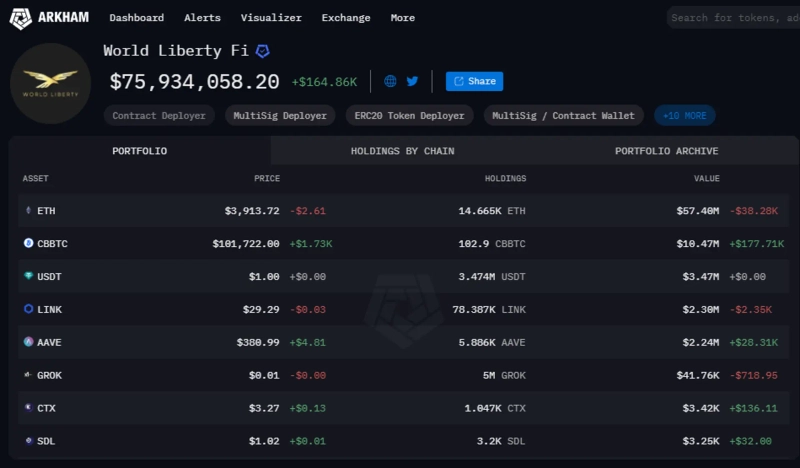This screenshot has width=800, height=468.
Task: Click the Arkham logo icon
Action: pyautogui.click(x=21, y=17)
